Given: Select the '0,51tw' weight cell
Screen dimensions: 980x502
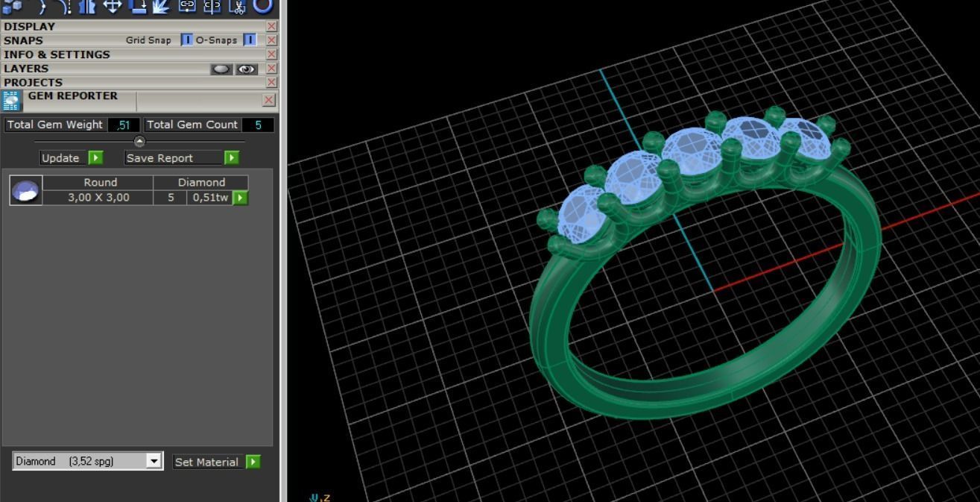Looking at the screenshot, I should tap(209, 198).
